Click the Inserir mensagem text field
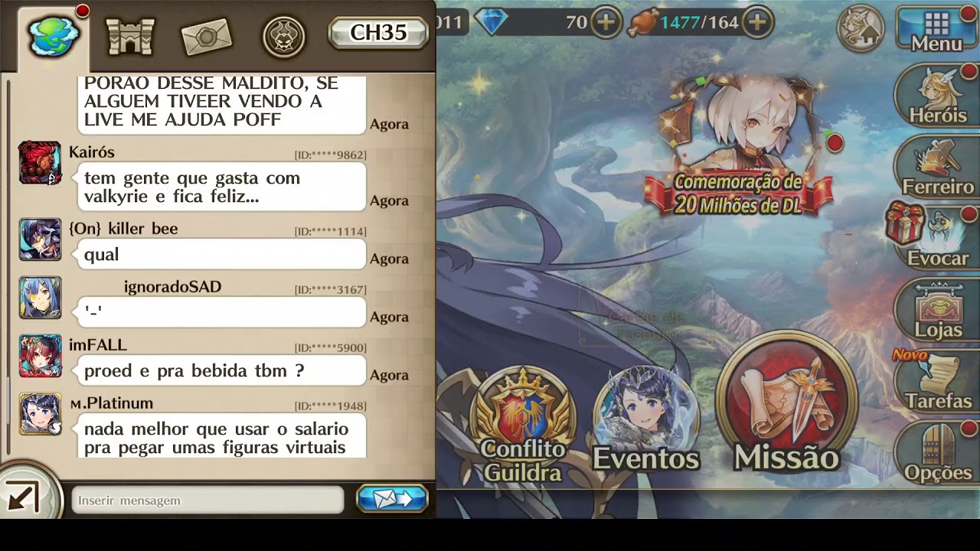980x551 pixels. [207, 500]
